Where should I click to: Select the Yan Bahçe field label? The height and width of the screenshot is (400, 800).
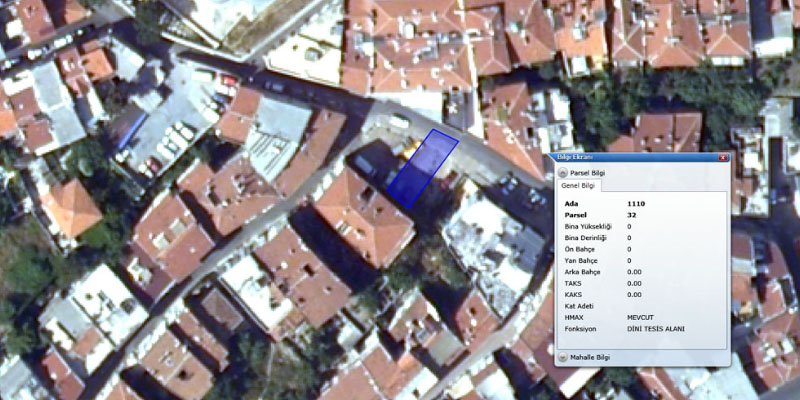coord(582,260)
